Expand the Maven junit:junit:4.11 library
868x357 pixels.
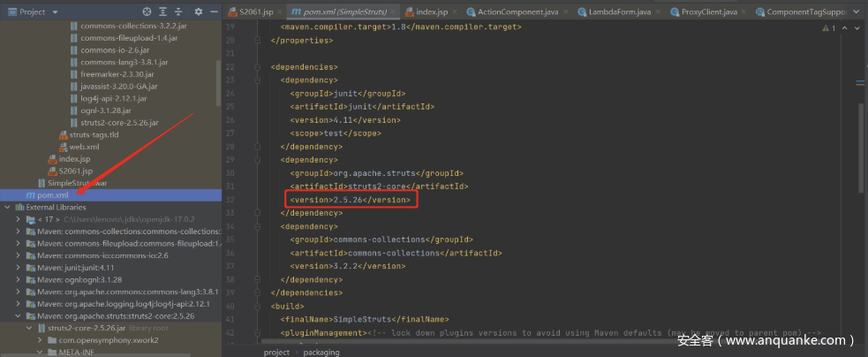(20, 267)
